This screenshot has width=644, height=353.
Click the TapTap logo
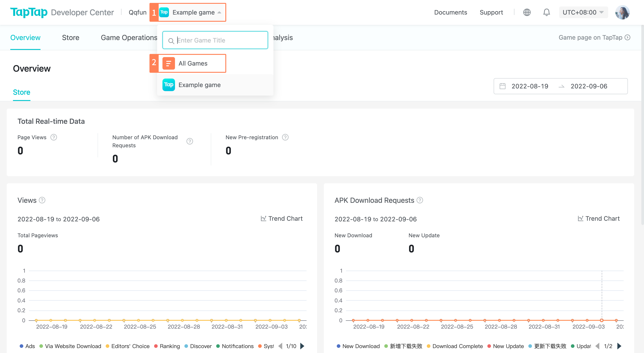point(29,12)
